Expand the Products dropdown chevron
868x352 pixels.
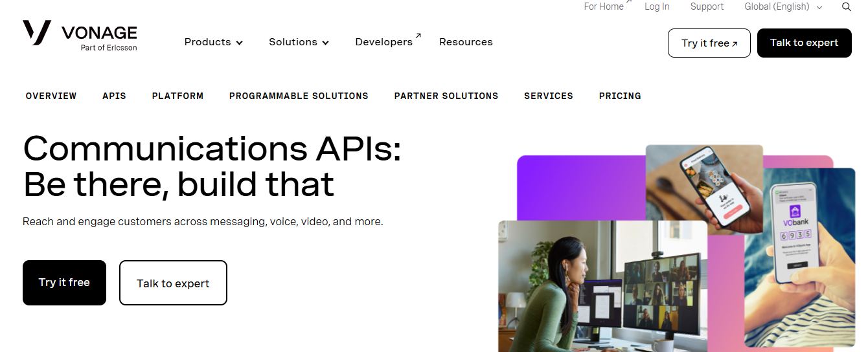(239, 43)
